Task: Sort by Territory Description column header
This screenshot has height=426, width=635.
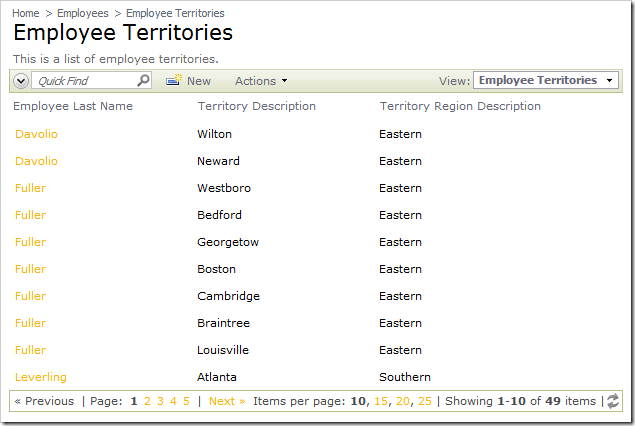Action: (257, 106)
